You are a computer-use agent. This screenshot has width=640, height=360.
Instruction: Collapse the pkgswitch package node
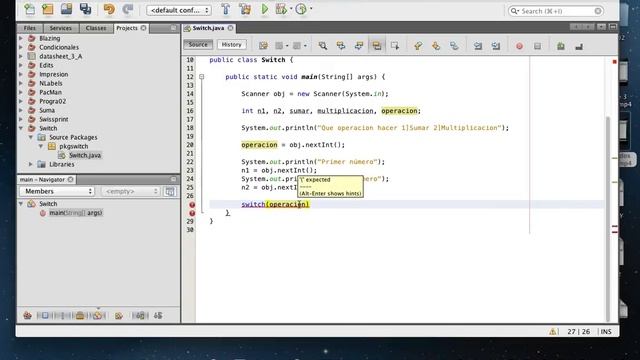click(x=41, y=146)
